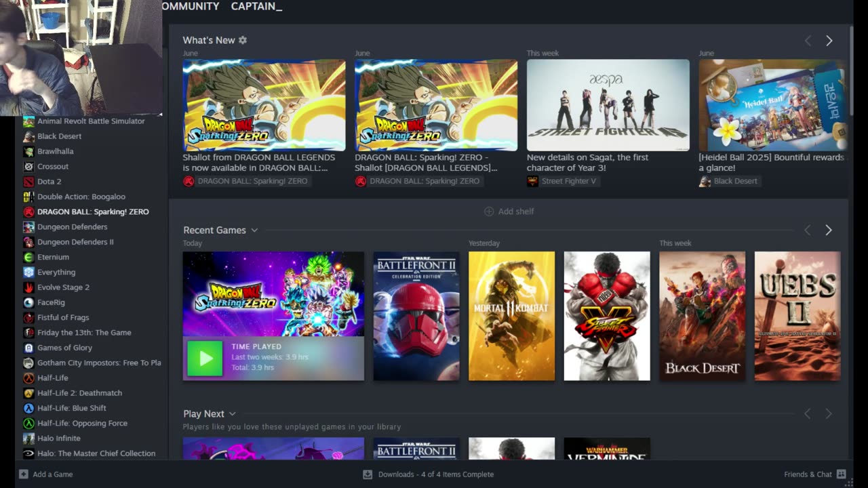
Task: Go back in What's New shelf
Action: tap(808, 41)
